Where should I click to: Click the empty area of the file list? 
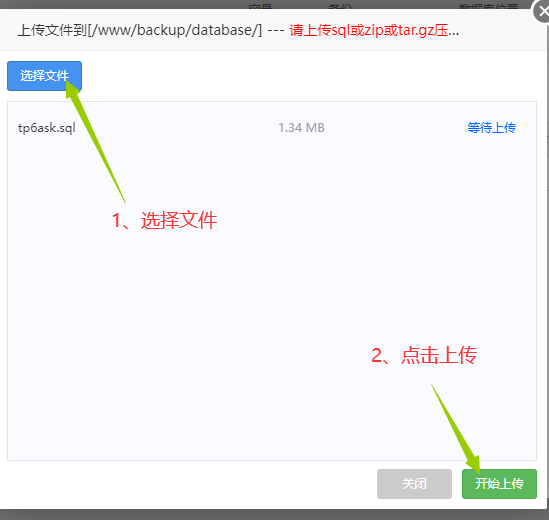coord(272,298)
